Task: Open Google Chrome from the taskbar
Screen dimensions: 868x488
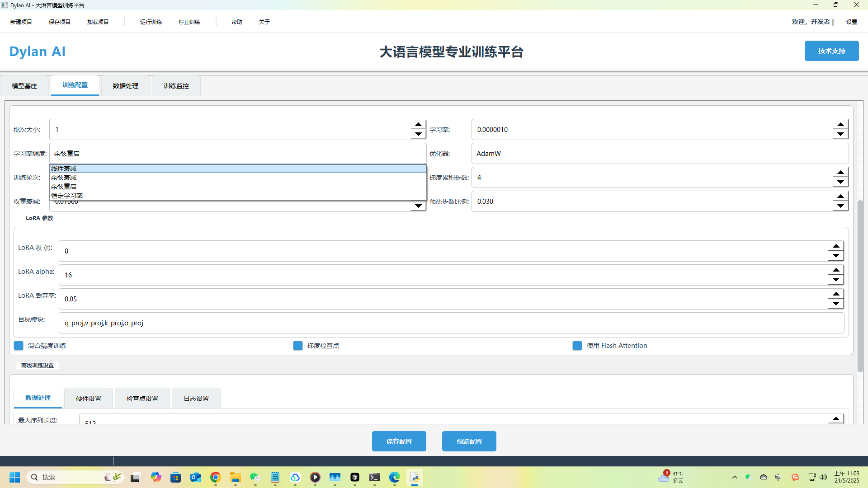Action: 215,477
